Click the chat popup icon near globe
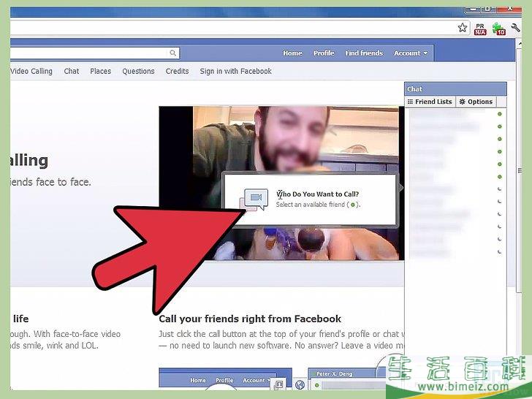The height and width of the screenshot is (399, 532). point(278,384)
